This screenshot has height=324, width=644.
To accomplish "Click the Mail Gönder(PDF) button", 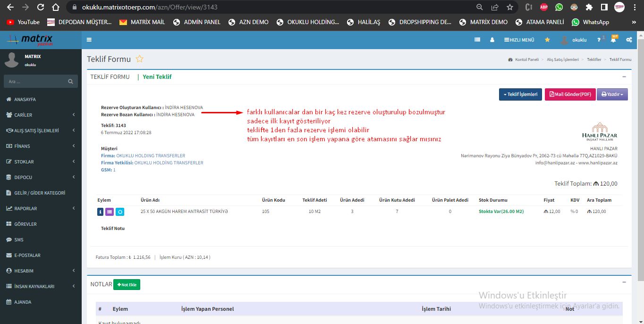I will click(570, 94).
